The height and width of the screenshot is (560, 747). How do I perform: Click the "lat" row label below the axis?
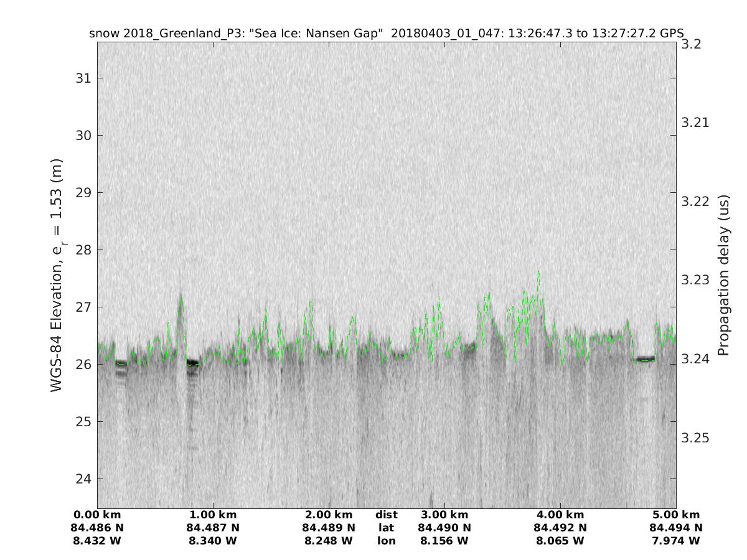(386, 528)
